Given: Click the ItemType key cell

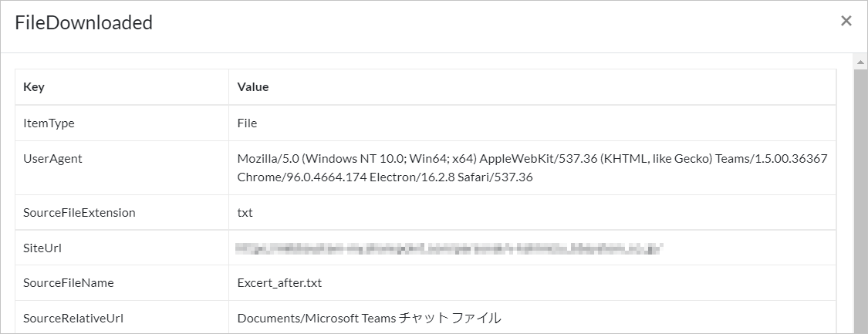Looking at the screenshot, I should [x=122, y=123].
